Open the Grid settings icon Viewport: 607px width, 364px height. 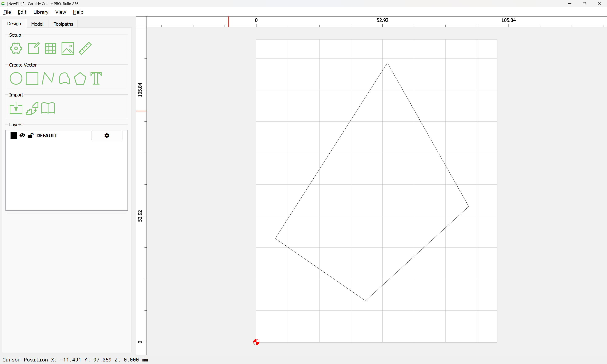[51, 48]
